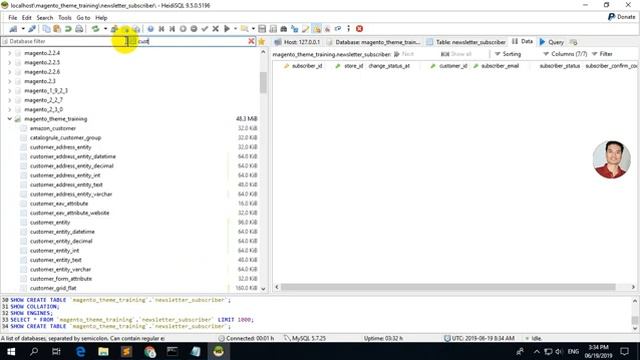Open the Help menu

tap(101, 18)
